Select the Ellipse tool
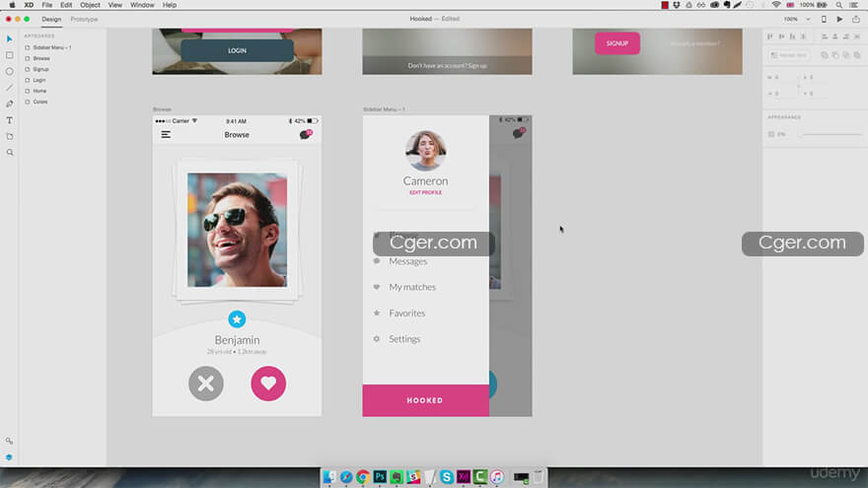Viewport: 868px width, 488px height. point(10,71)
